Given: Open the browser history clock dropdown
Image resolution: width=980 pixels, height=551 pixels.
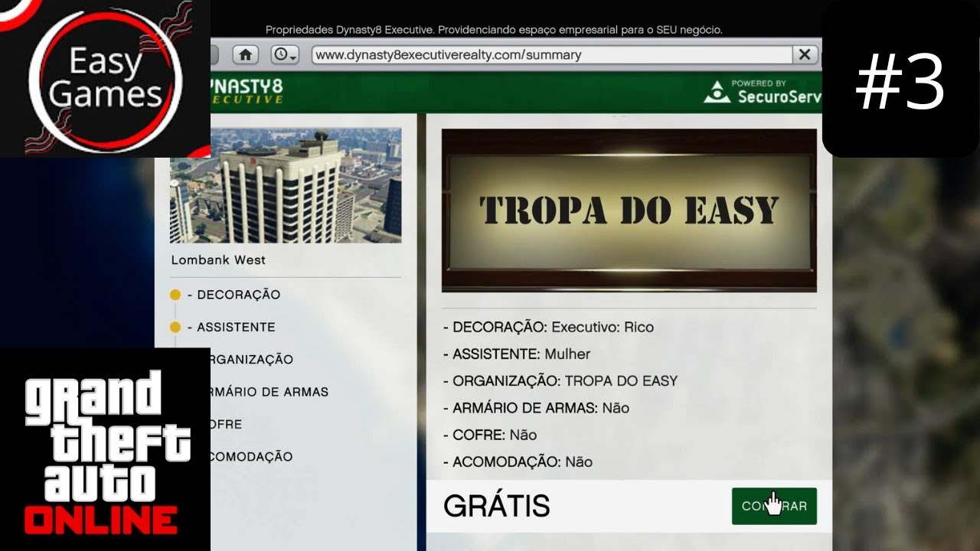Looking at the screenshot, I should tap(285, 54).
